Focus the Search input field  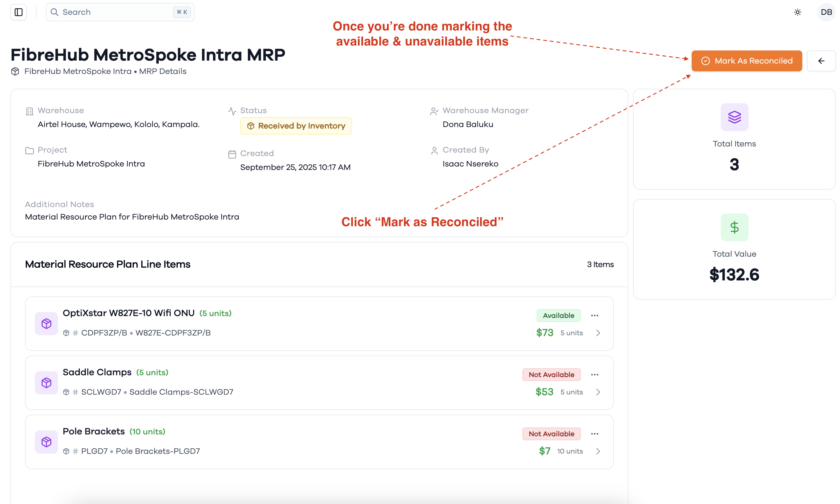pos(120,12)
